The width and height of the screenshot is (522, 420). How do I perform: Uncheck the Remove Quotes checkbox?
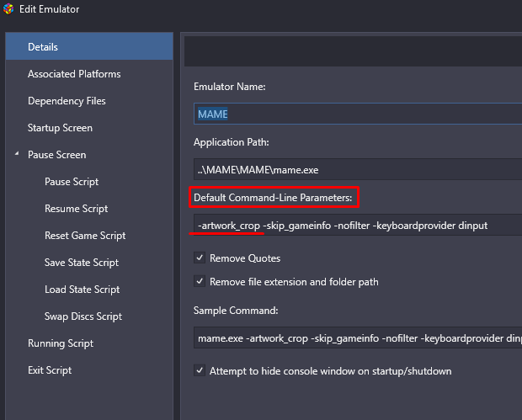(x=200, y=258)
